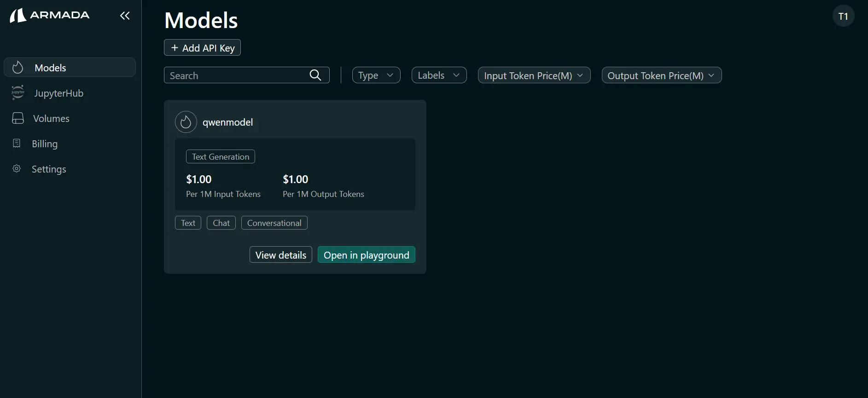The width and height of the screenshot is (868, 398).
Task: Click the Text label tag
Action: 188,223
